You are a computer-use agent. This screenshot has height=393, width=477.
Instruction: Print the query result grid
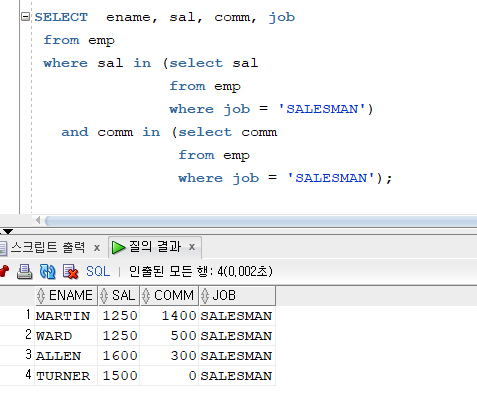[25, 271]
